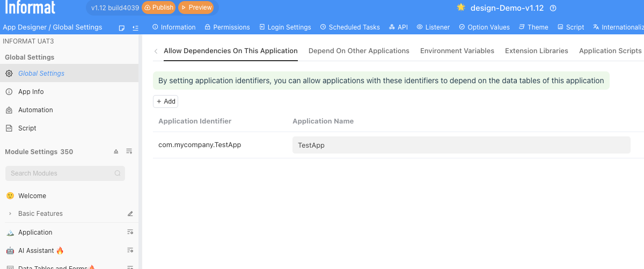Click the eject icon beside Module Settings

116,152
